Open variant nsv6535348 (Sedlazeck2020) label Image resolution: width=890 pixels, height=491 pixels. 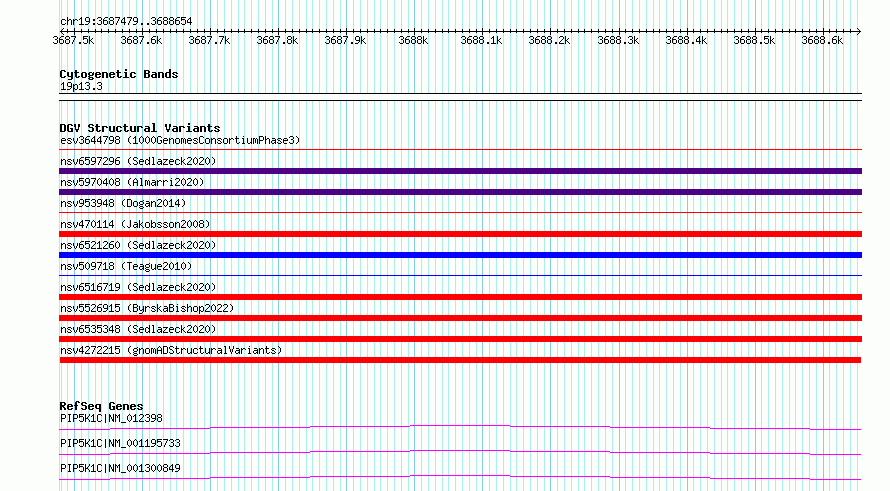[138, 329]
